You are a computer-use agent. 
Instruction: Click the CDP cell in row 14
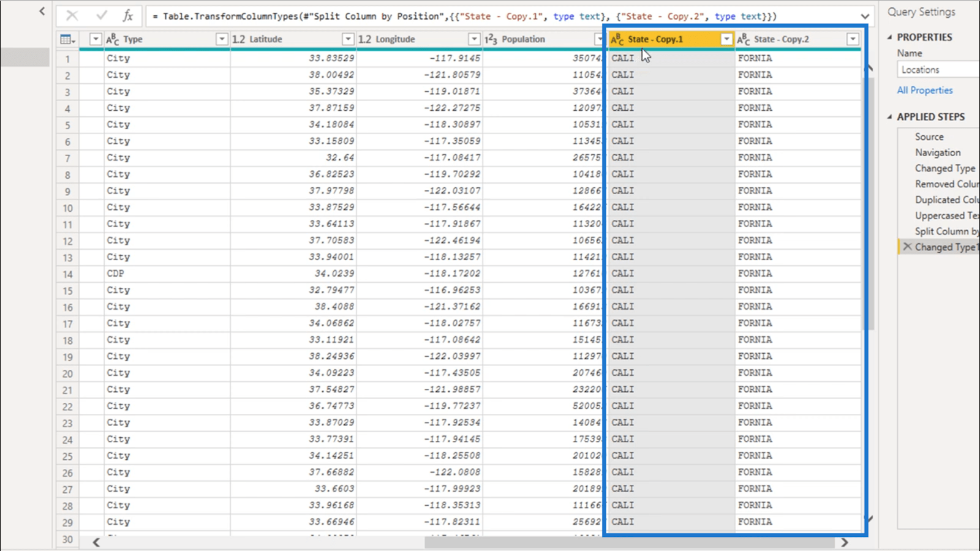[167, 274]
